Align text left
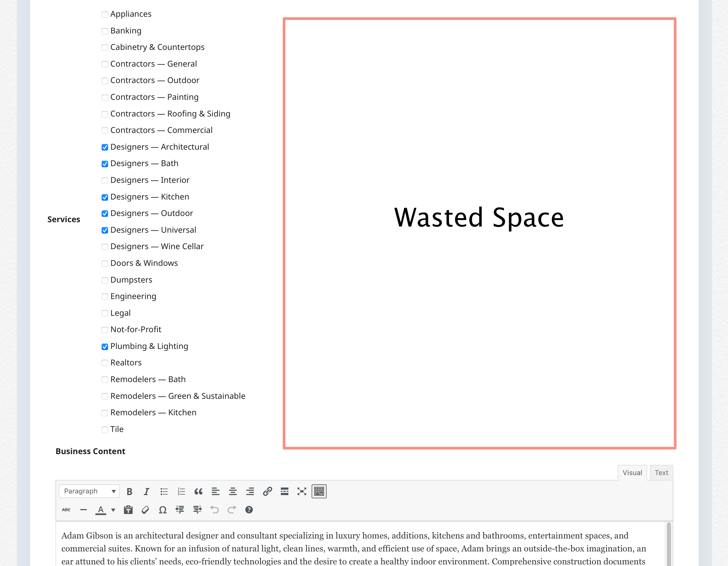Viewport: 728px width, 566px height. 215,491
